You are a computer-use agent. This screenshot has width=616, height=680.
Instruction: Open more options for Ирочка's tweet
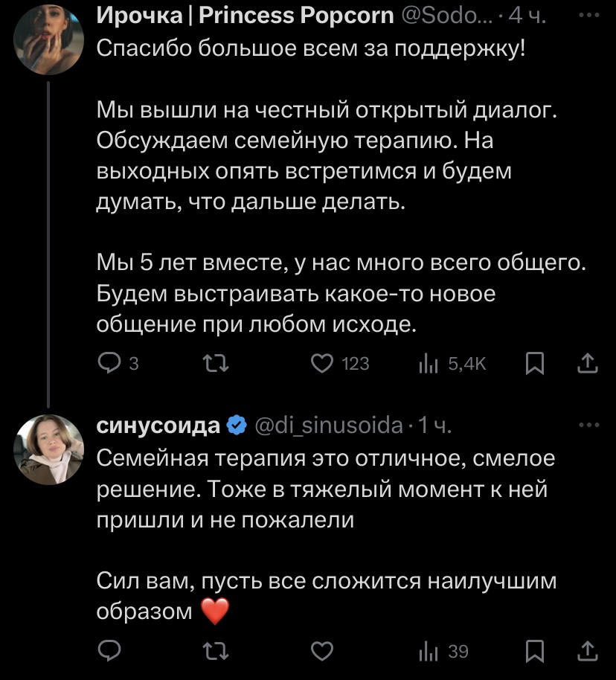pyautogui.click(x=588, y=14)
